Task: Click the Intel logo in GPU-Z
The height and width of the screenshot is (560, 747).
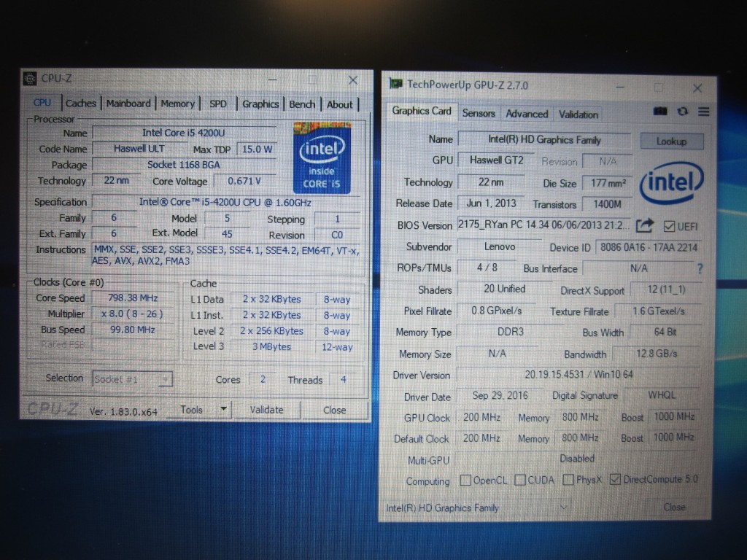Action: click(671, 182)
